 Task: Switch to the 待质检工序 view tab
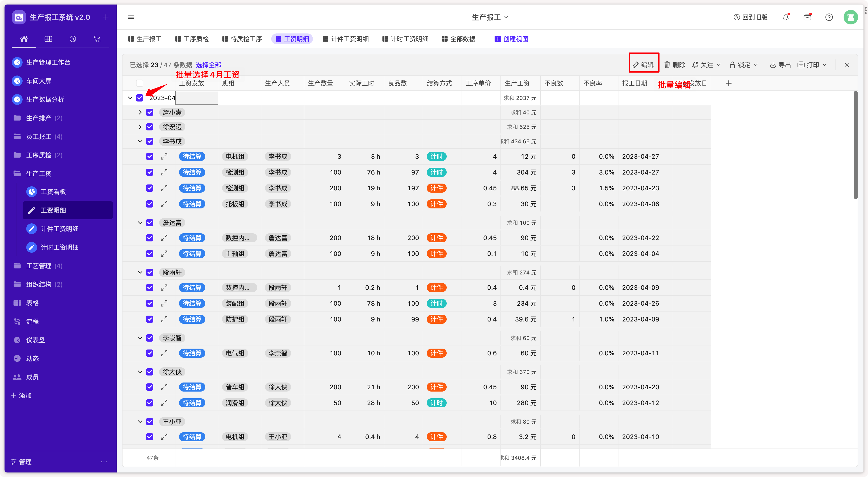click(x=242, y=39)
